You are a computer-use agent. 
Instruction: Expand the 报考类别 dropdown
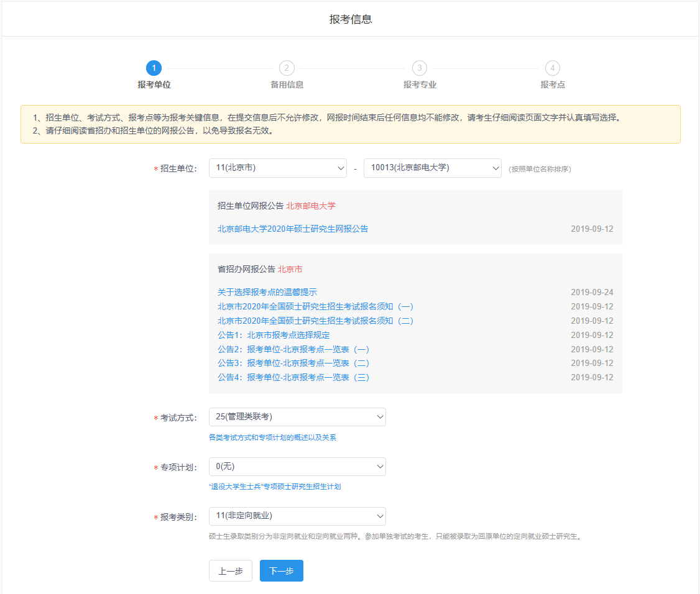click(x=297, y=516)
